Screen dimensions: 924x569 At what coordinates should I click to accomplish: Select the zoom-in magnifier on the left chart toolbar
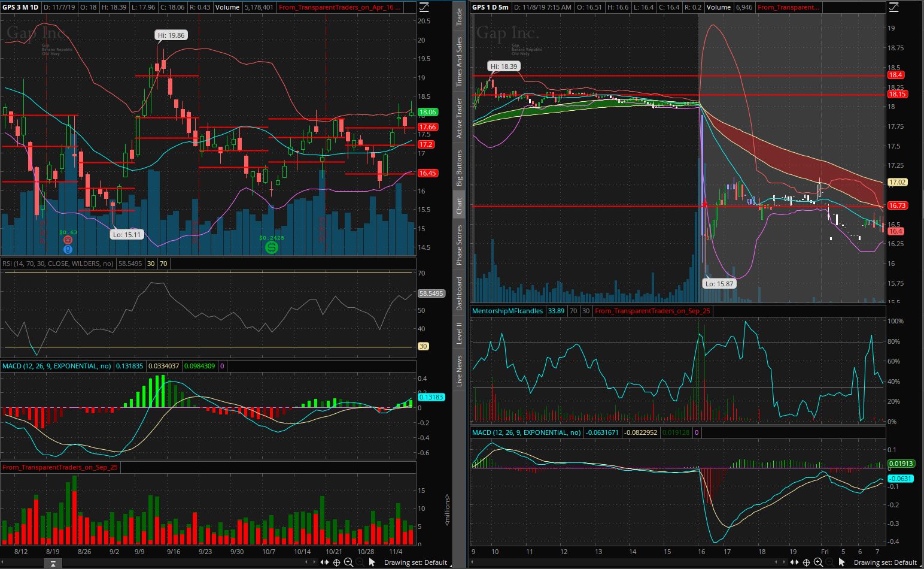pyautogui.click(x=349, y=562)
